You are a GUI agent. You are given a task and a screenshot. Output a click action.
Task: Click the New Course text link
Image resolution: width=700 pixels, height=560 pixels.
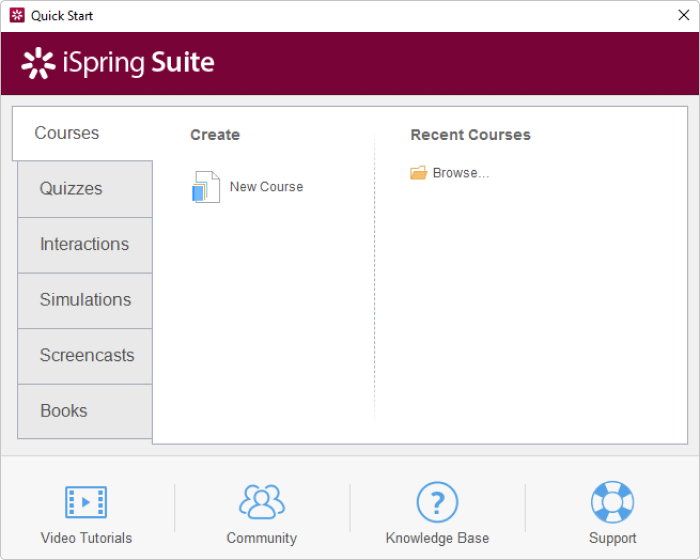pyautogui.click(x=267, y=187)
